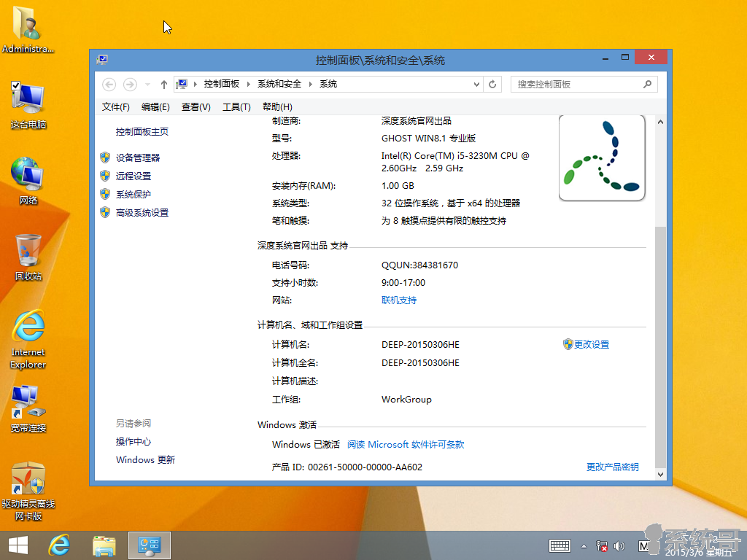Viewport: 747px width, 560px height.
Task: Select the Control Panel taskbar button
Action: coord(149,545)
